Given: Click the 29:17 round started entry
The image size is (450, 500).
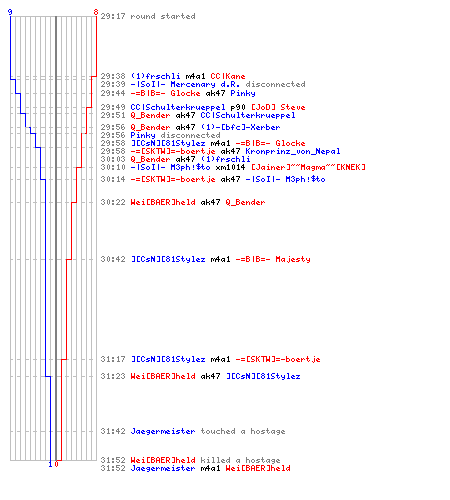Looking at the screenshot, I should click(148, 16).
